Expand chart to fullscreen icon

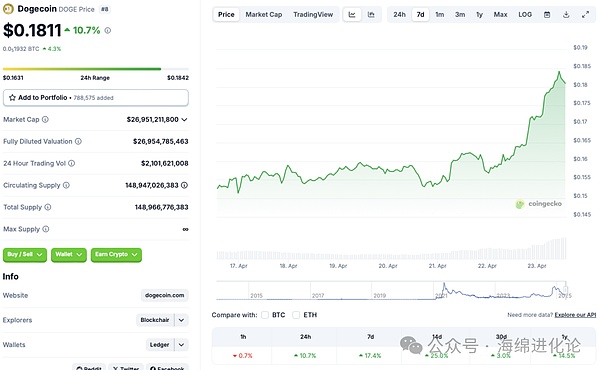pos(585,15)
